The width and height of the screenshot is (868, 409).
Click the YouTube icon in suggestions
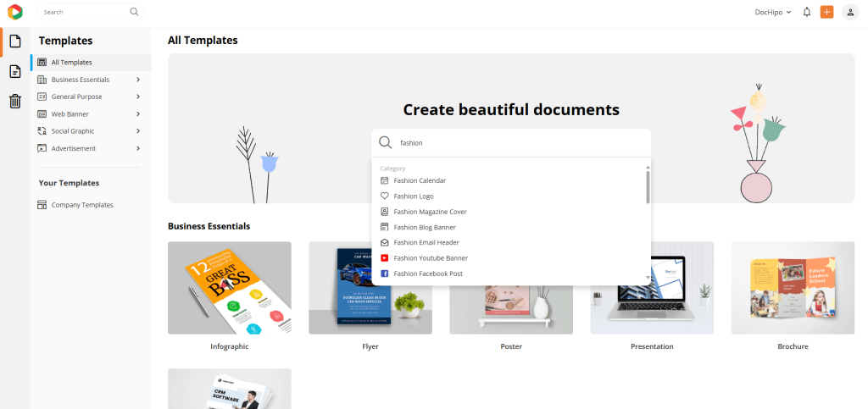pyautogui.click(x=385, y=258)
